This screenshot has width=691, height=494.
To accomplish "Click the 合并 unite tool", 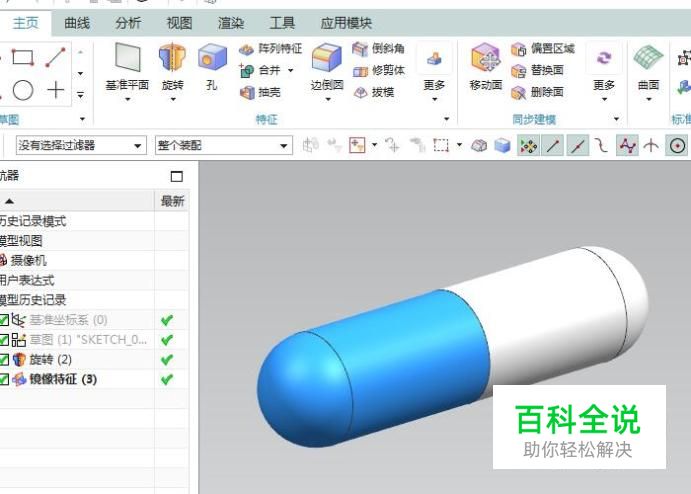I will click(260, 70).
